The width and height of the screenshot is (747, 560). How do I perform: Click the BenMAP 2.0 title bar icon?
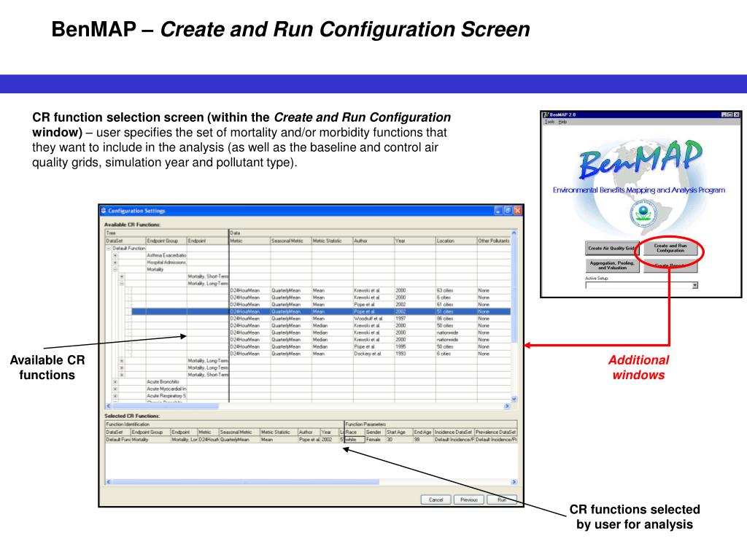pyautogui.click(x=546, y=114)
